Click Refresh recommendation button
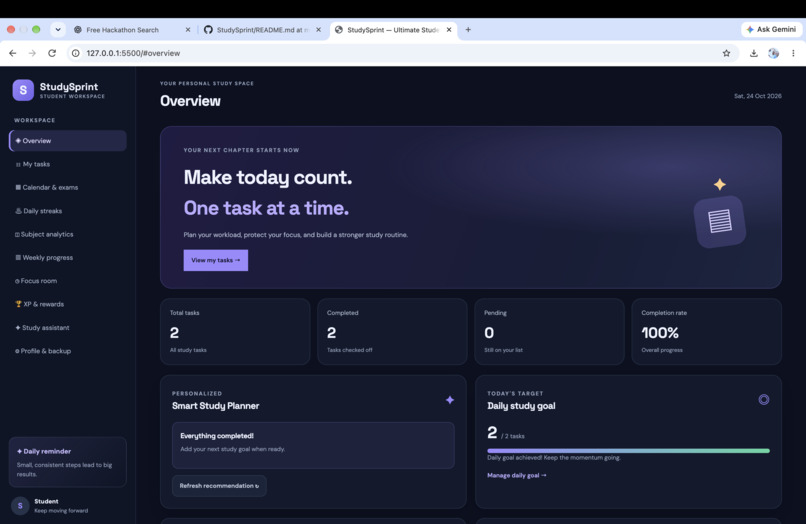This screenshot has width=806, height=524. [219, 486]
